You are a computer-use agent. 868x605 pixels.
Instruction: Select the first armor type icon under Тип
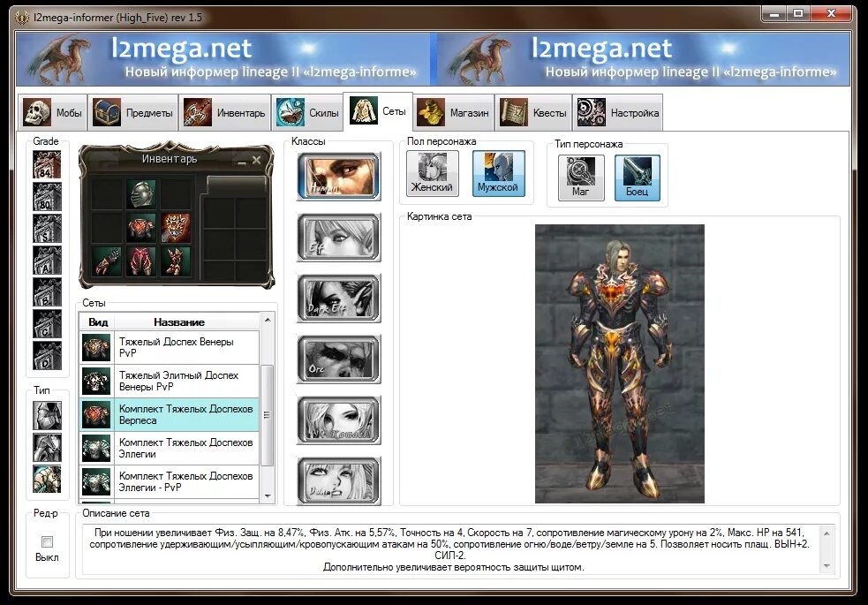[x=47, y=415]
